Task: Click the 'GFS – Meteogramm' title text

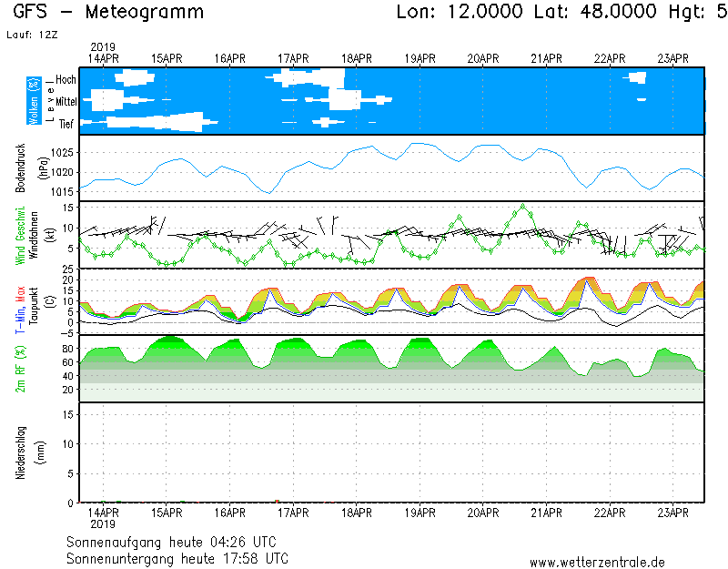Action: (108, 12)
